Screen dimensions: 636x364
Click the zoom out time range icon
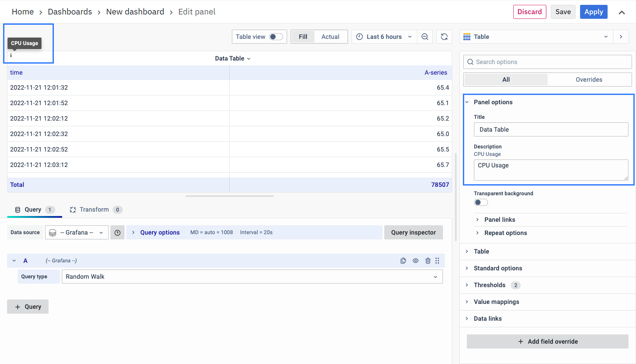click(x=424, y=37)
